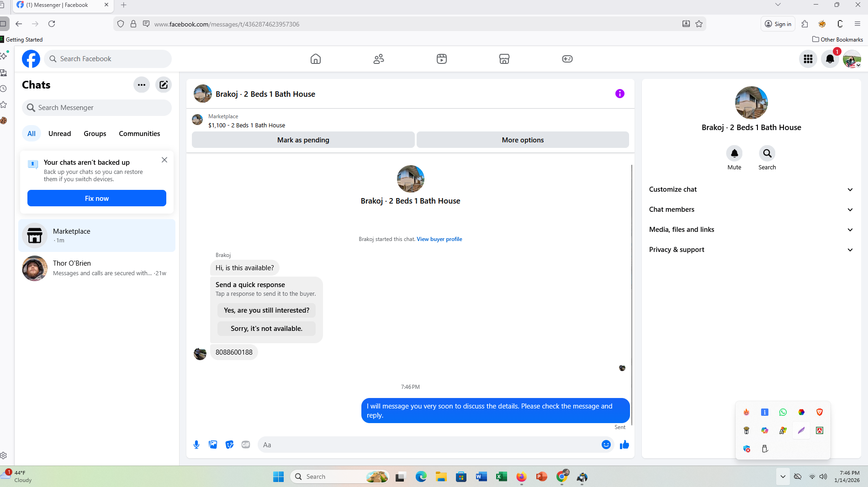Open the list-all-tabs dropdown arrow
868x487 pixels.
pos(778,5)
